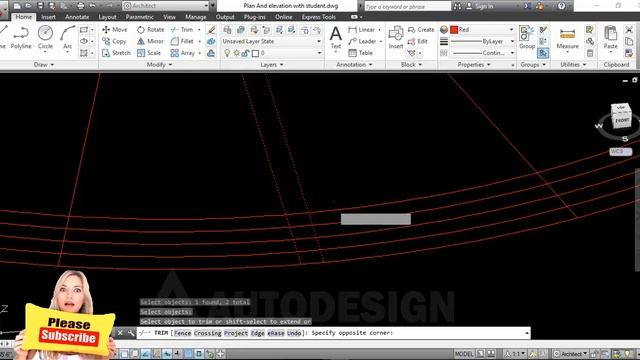Open the Unsaved Layer State dropdown
The image size is (640, 360).
(271, 41)
